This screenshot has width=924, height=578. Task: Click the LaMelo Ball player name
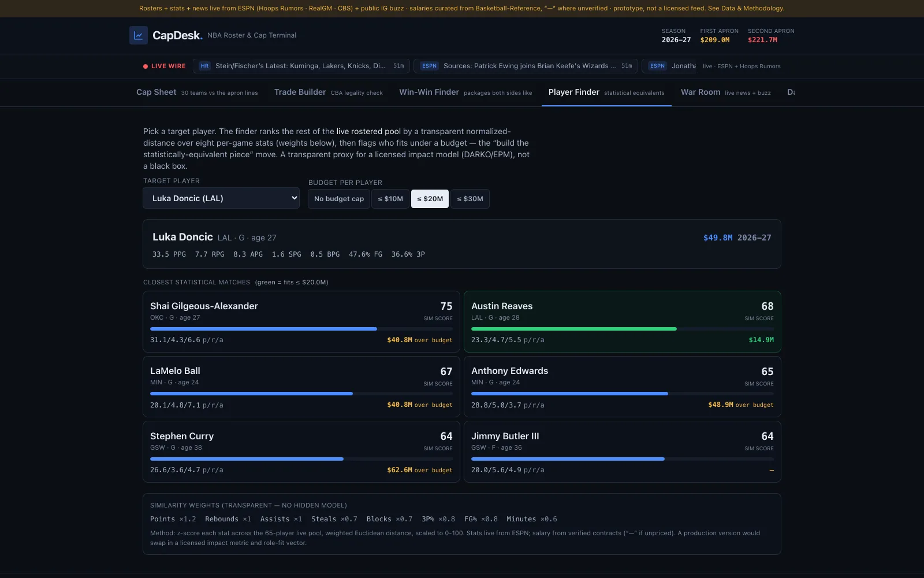click(175, 371)
